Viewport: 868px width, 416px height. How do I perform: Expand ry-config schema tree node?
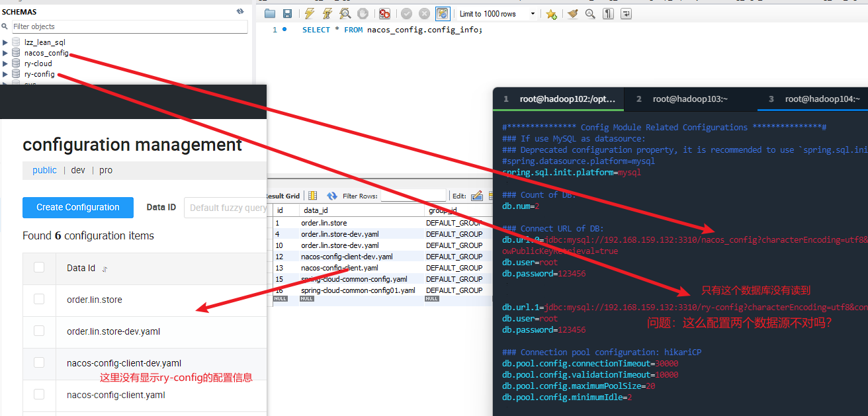click(x=5, y=74)
